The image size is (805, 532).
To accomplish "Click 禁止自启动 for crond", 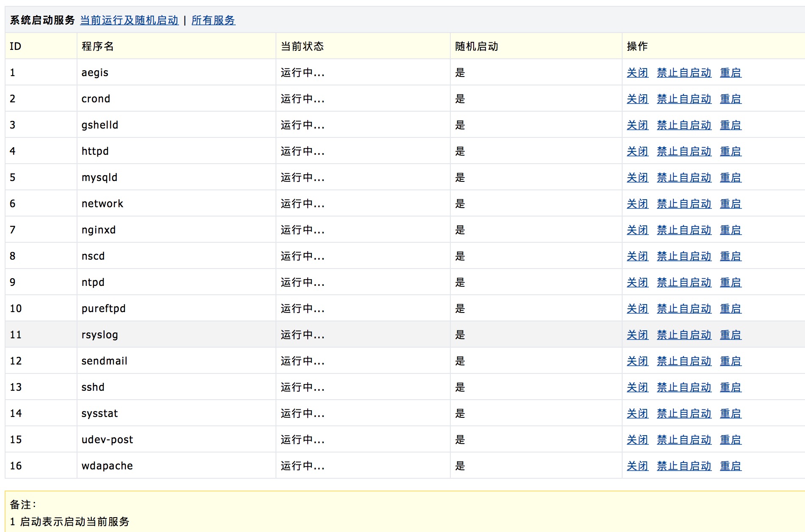I will pyautogui.click(x=684, y=99).
